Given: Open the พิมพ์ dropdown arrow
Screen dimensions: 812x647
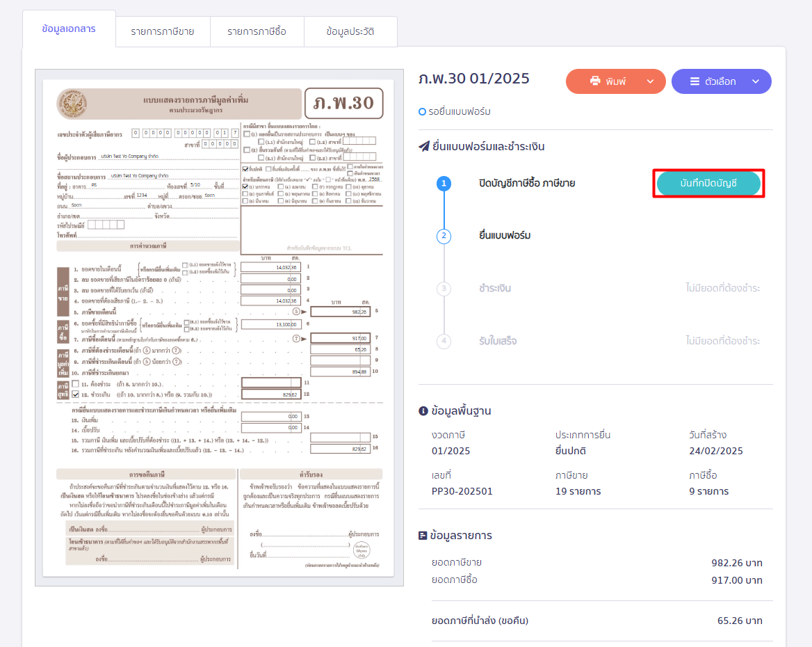Looking at the screenshot, I should pyautogui.click(x=651, y=81).
